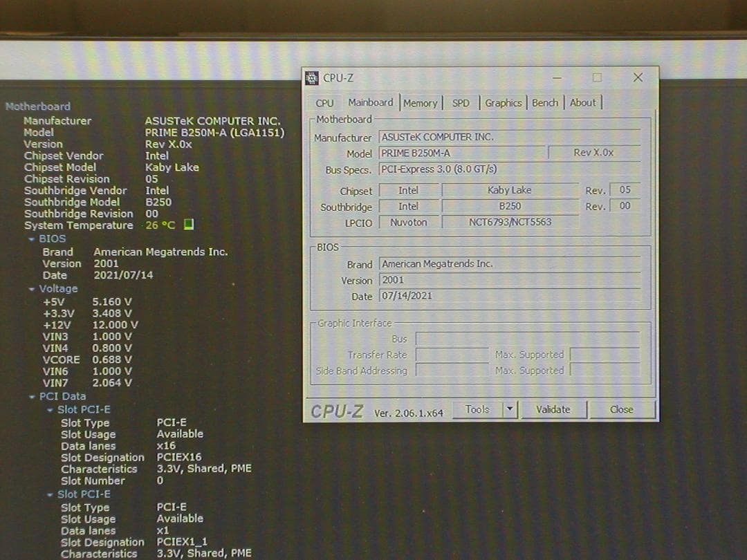The image size is (747, 560).
Task: Click the VCORE value 0.688 V
Action: click(112, 360)
